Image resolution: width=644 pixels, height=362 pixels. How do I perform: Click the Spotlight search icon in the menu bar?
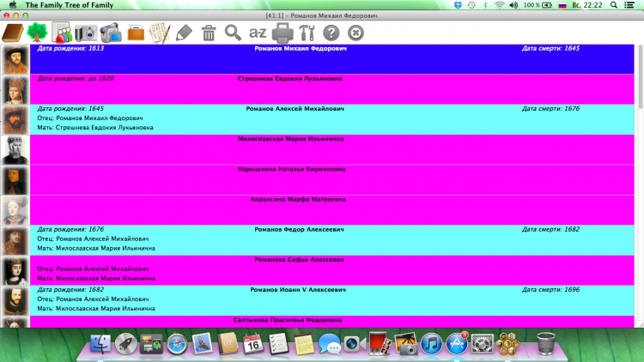click(614, 5)
